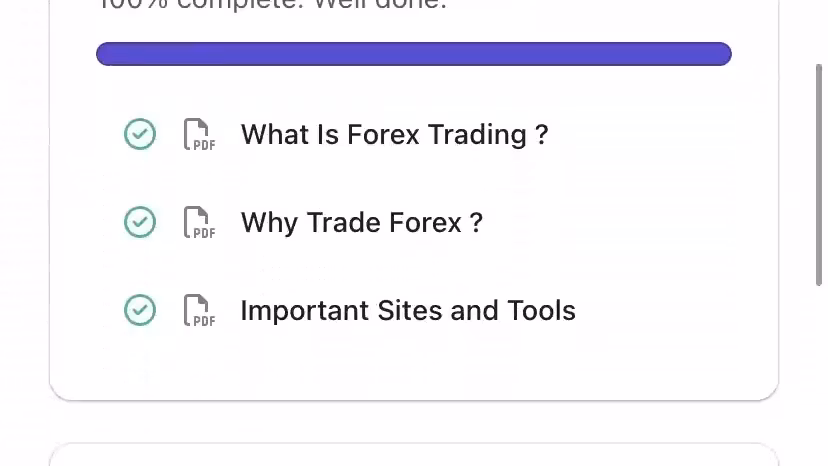The image size is (828, 466).
Task: Click the left end of the progress bar
Action: [x=104, y=54]
